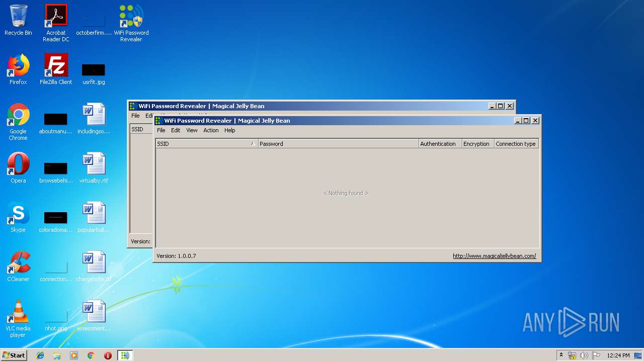This screenshot has height=362, width=644.
Task: Open Windows Explorer from the taskbar
Action: pos(57,355)
